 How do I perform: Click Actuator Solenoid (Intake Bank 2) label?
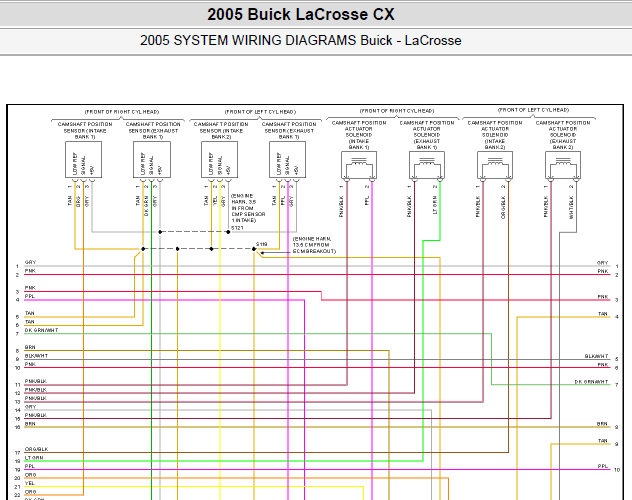point(495,135)
